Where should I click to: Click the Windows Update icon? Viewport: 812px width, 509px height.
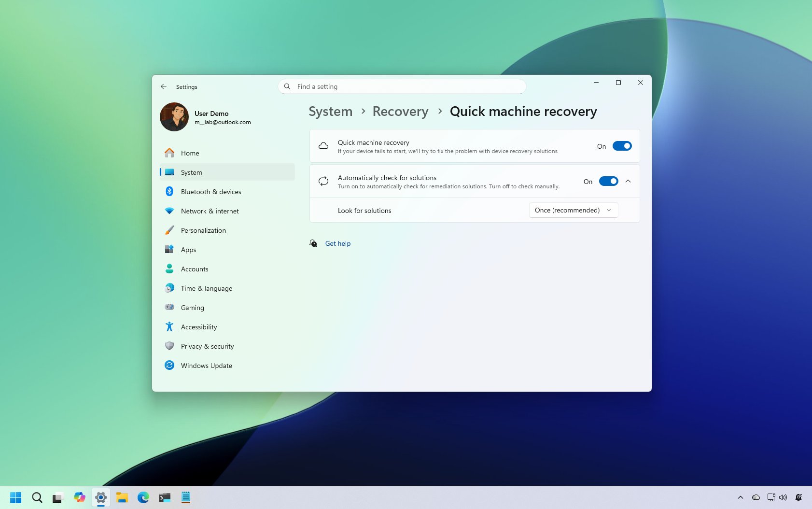click(169, 365)
